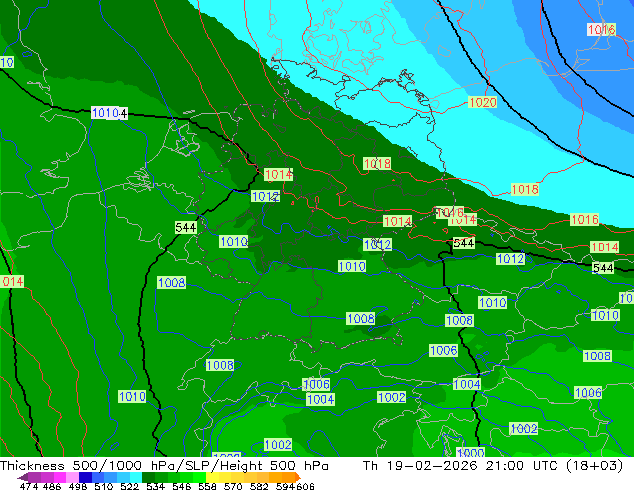Click the 582 legend value

coord(259,486)
